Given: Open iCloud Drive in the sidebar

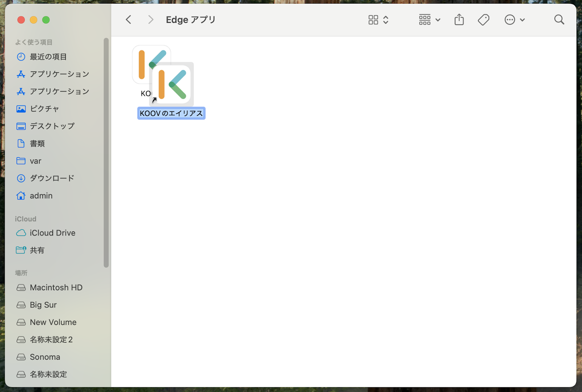Looking at the screenshot, I should (46, 233).
